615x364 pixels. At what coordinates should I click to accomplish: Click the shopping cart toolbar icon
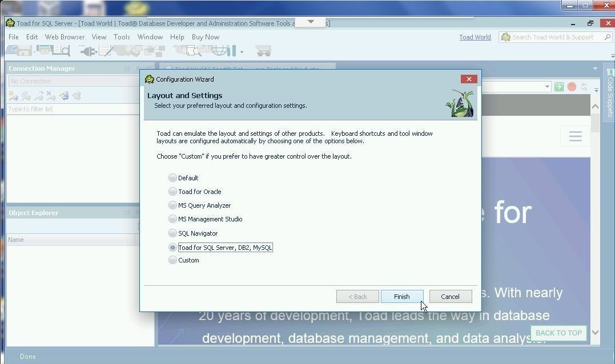point(263,51)
